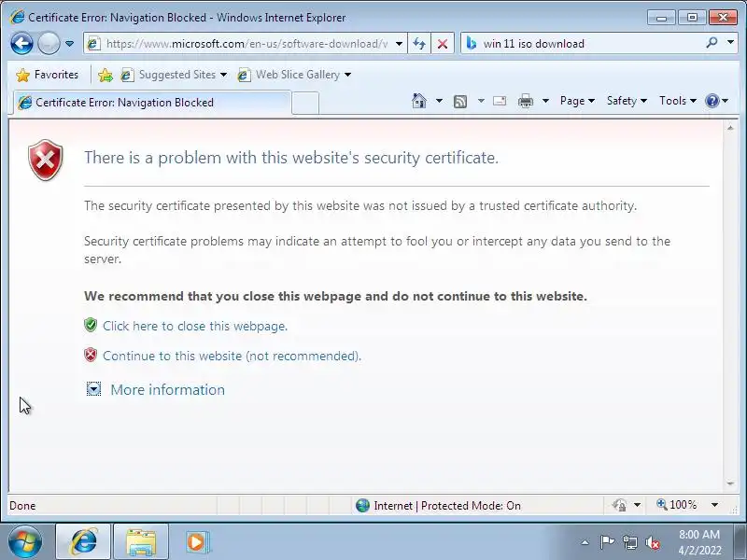Open the Page menu
Screen dimensions: 747x560
coord(577,101)
